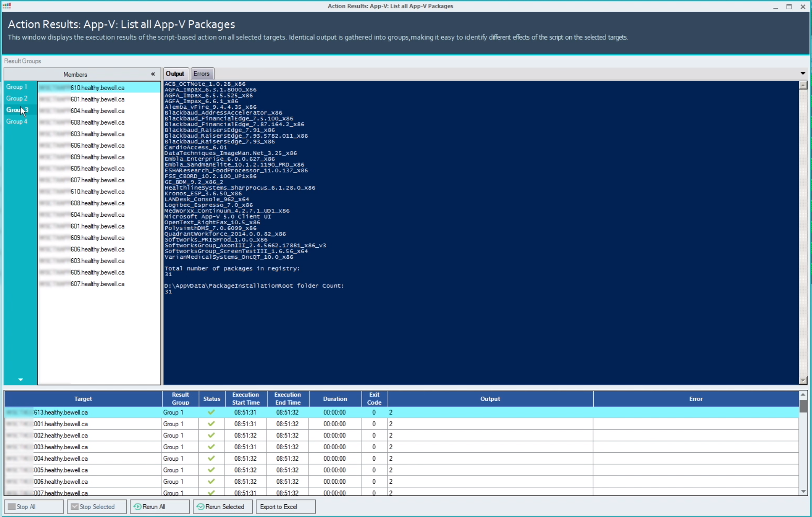This screenshot has width=812, height=517.
Task: Select 004.healthy.bewell.ca target cell
Action: (x=83, y=458)
